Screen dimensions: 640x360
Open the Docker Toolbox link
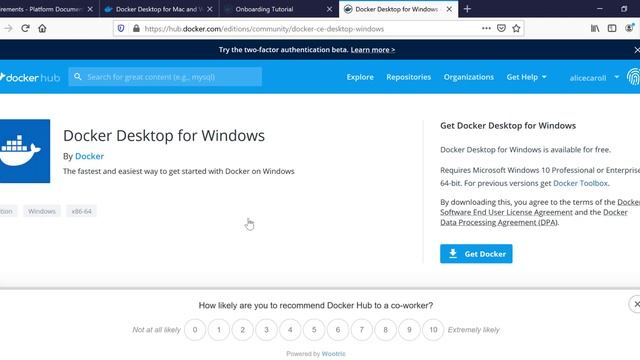click(x=580, y=183)
